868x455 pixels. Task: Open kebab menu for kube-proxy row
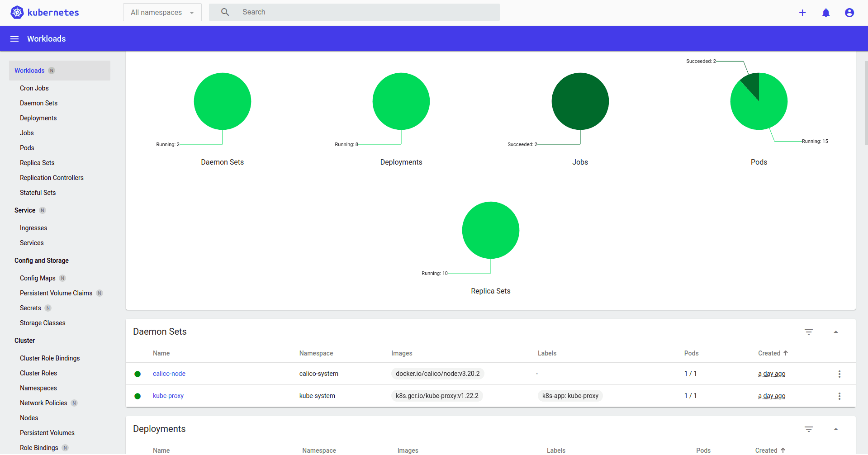(x=839, y=396)
